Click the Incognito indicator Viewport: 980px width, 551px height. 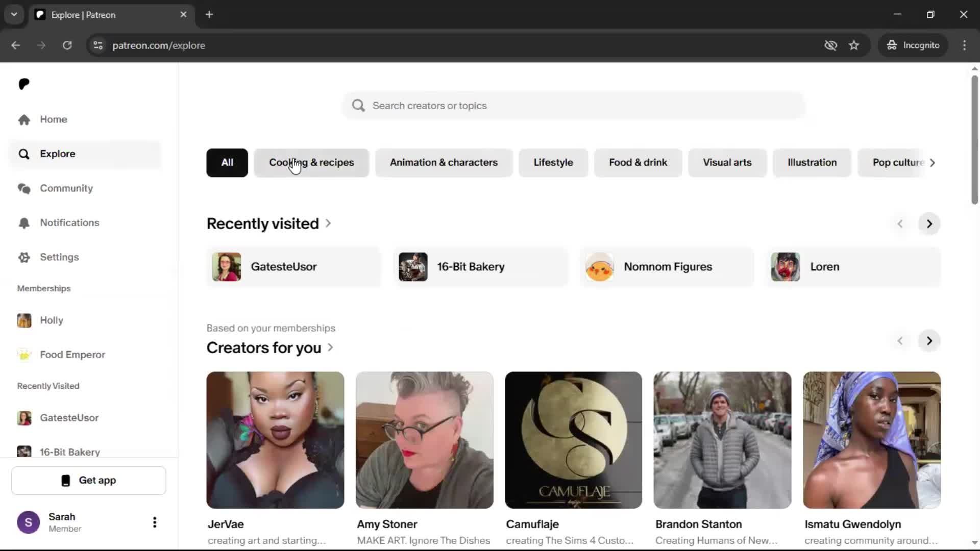[913, 45]
